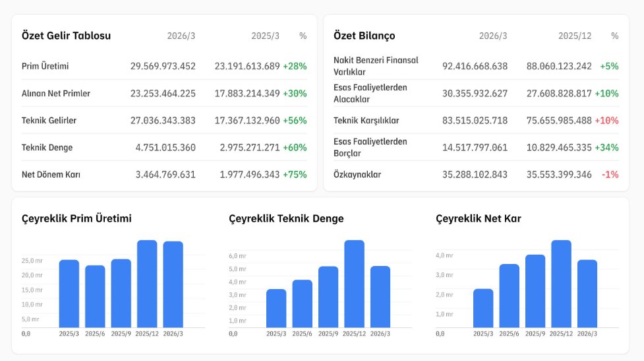Click value 17.883.214.349
Image resolution: width=644 pixels, height=361 pixels.
247,93
